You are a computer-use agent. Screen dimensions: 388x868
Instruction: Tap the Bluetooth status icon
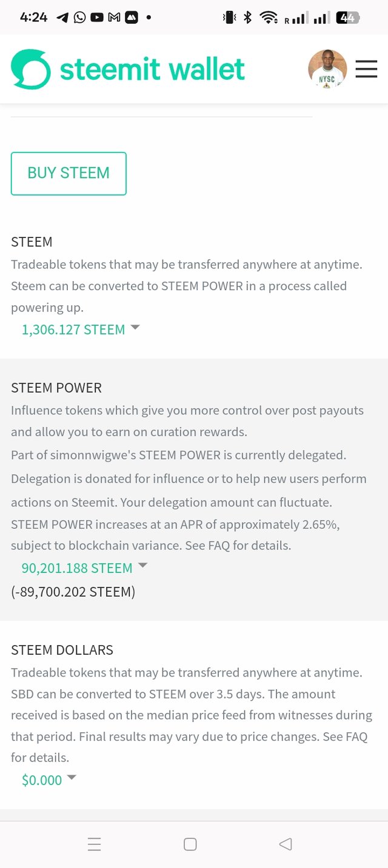247,18
